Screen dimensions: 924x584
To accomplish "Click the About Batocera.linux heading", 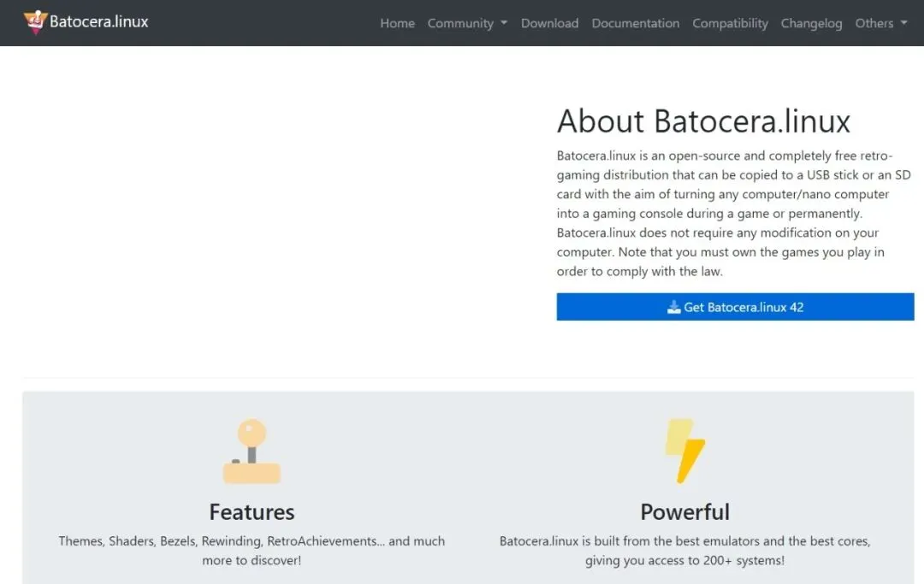I will [703, 121].
